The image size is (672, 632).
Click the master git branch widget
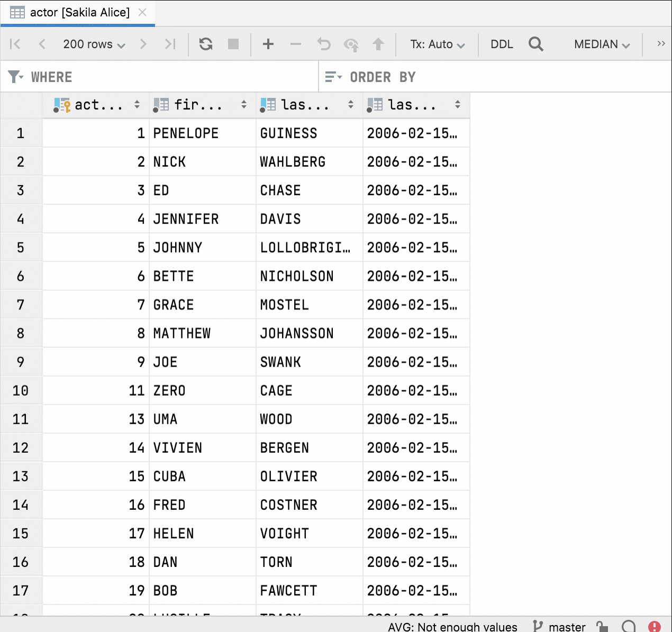pyautogui.click(x=560, y=627)
